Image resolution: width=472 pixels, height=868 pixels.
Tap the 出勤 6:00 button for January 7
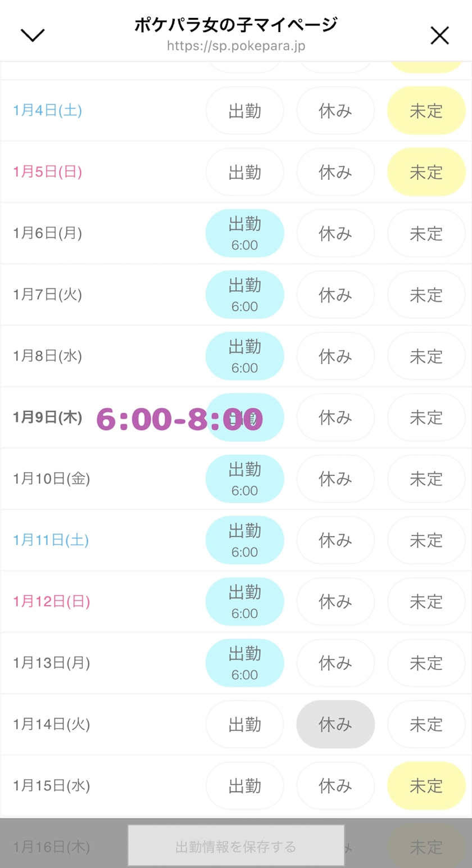point(245,295)
